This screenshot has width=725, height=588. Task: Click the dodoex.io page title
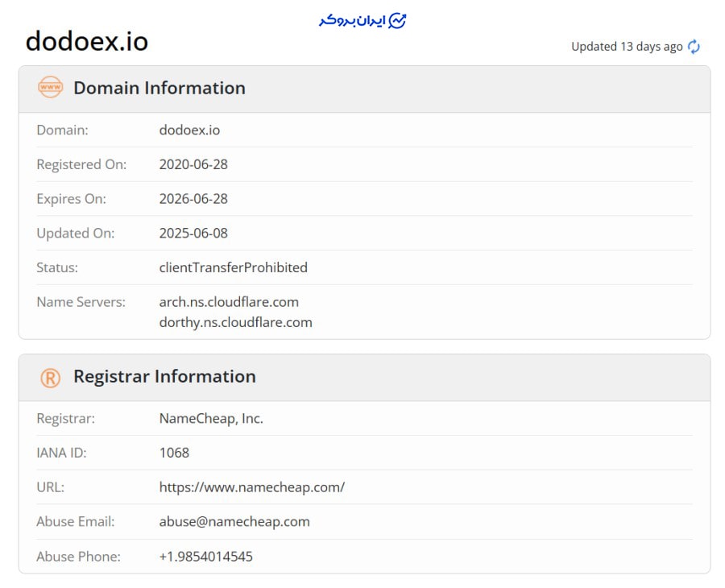pyautogui.click(x=87, y=41)
